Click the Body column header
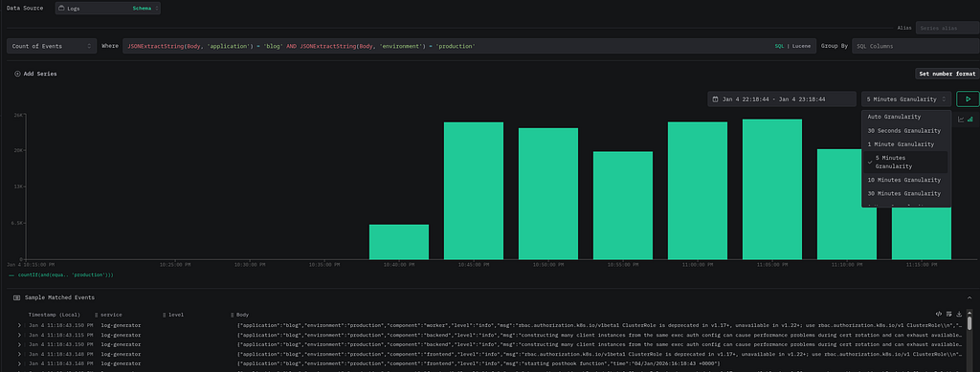 click(242, 316)
